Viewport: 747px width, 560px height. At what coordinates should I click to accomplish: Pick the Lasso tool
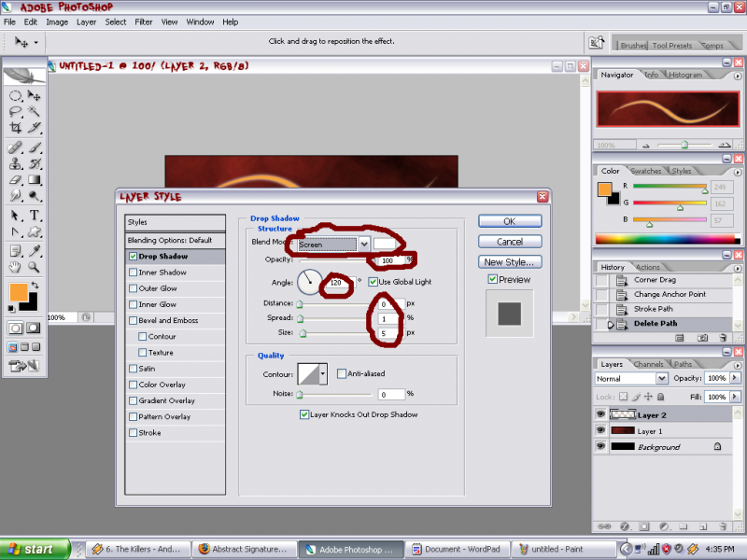click(15, 111)
